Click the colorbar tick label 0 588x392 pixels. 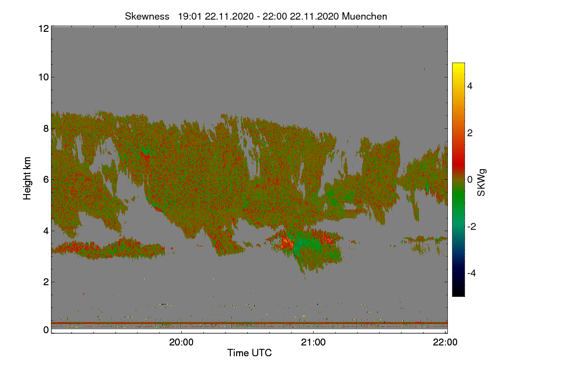tap(470, 179)
